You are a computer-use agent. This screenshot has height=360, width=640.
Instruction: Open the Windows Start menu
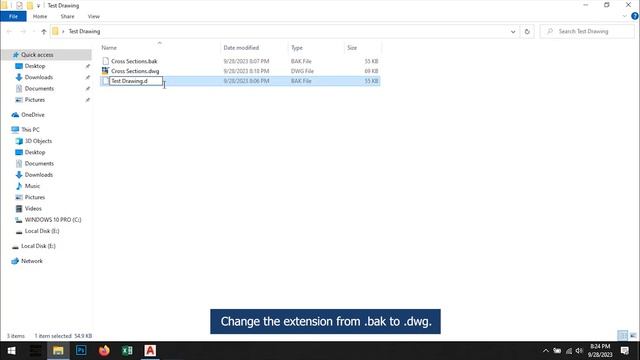point(11,351)
